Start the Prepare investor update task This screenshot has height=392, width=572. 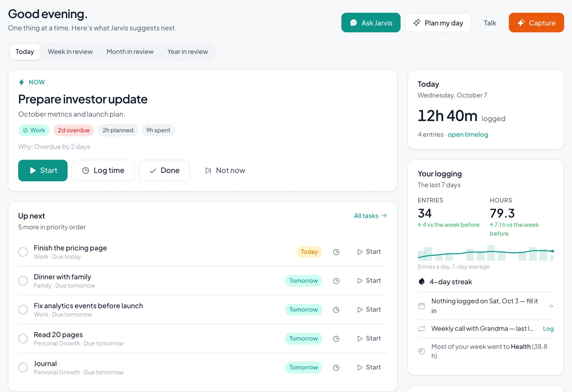[x=43, y=170]
